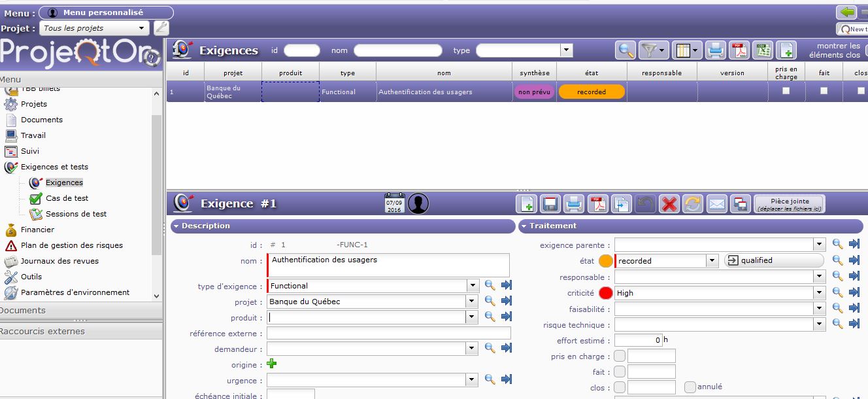Click the 'référence externe' input field

pos(388,334)
